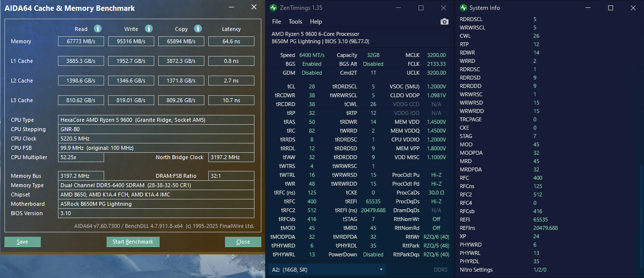
Task: Click the Save button in AIDA64
Action: (23, 242)
